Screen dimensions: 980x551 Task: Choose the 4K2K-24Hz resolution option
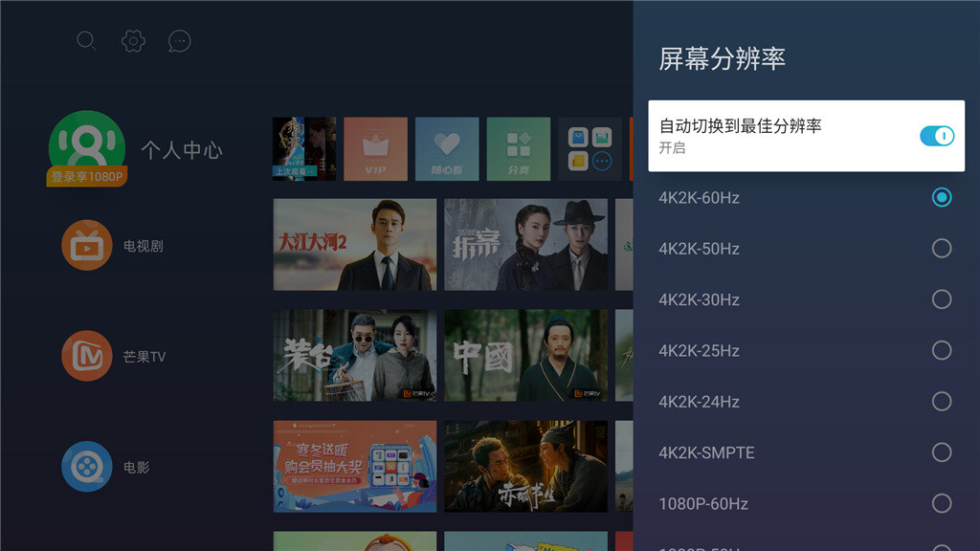[x=806, y=401]
